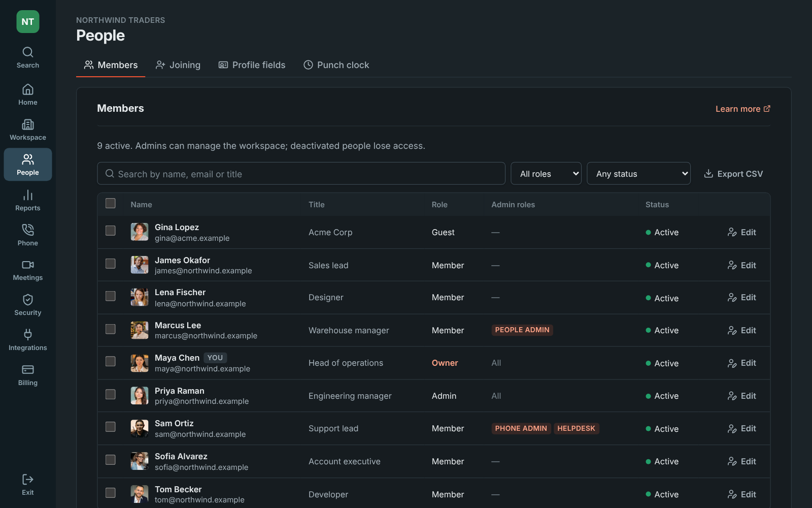Click Sofia Alvarez's avatar thumbnail
812x508 pixels.
coord(140,461)
